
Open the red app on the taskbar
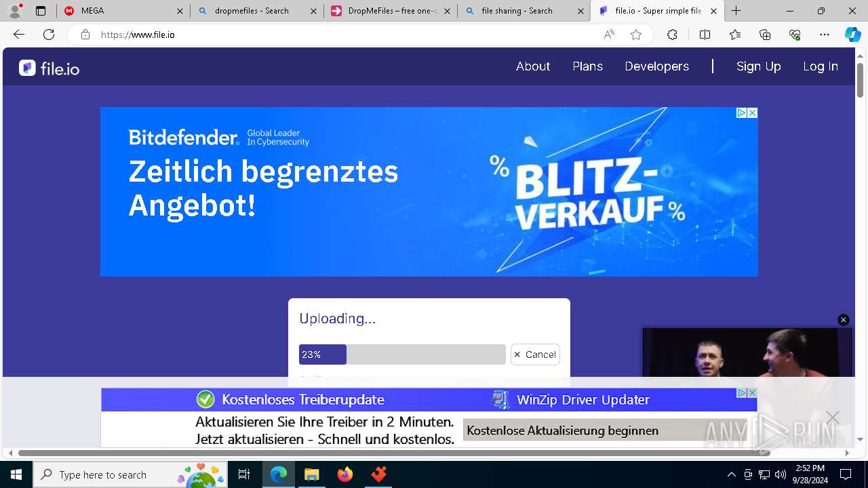[378, 474]
